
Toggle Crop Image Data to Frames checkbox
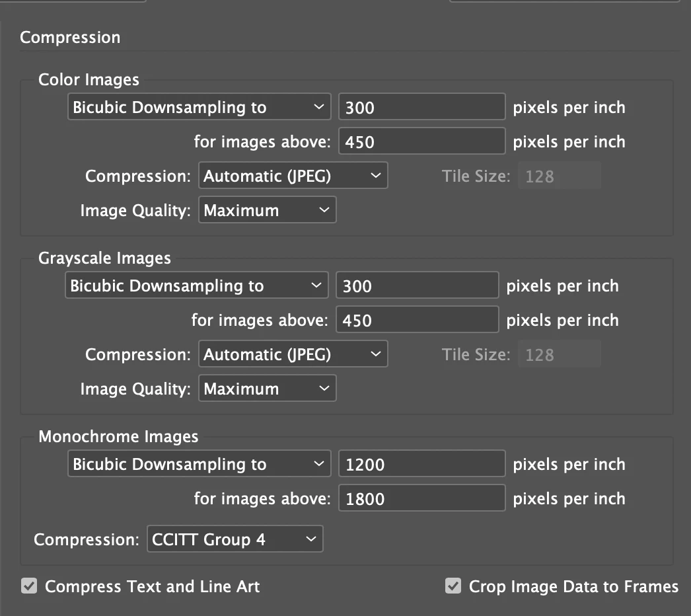click(453, 586)
